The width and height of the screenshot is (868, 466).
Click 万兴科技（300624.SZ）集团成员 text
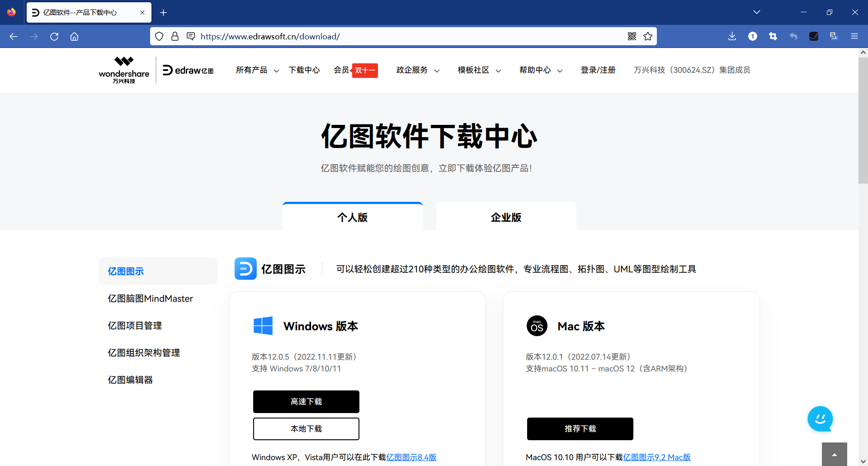click(x=692, y=70)
